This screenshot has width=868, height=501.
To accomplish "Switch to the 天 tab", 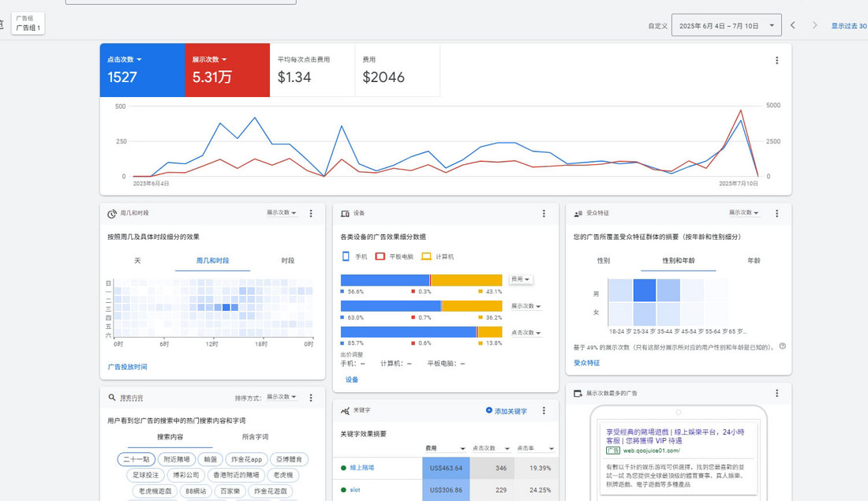I will (137, 260).
